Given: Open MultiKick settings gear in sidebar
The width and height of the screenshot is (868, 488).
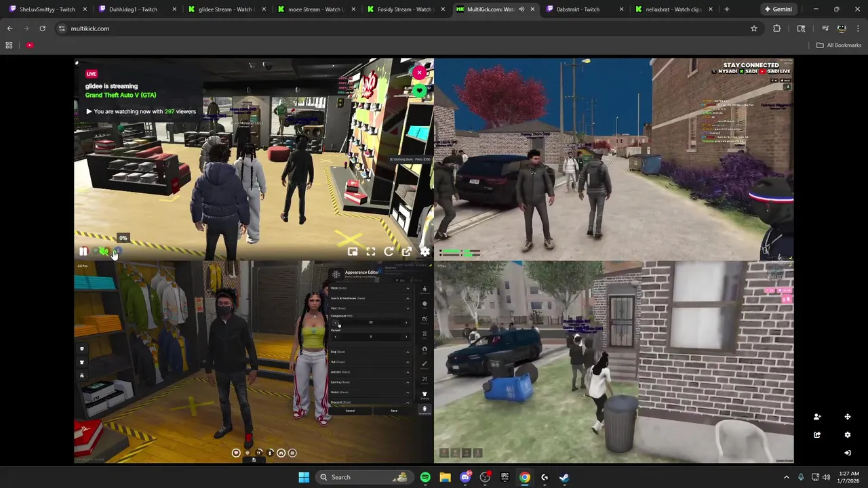Looking at the screenshot, I should click(x=847, y=434).
